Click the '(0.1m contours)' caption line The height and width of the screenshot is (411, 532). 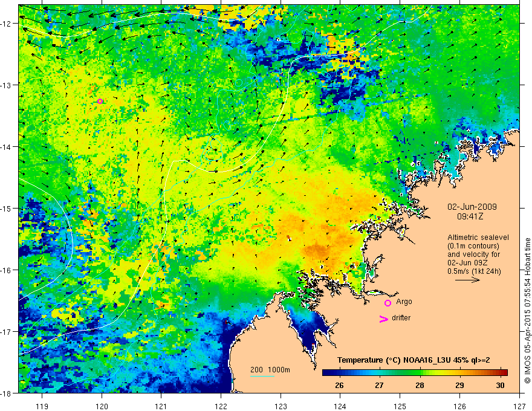pos(473,246)
